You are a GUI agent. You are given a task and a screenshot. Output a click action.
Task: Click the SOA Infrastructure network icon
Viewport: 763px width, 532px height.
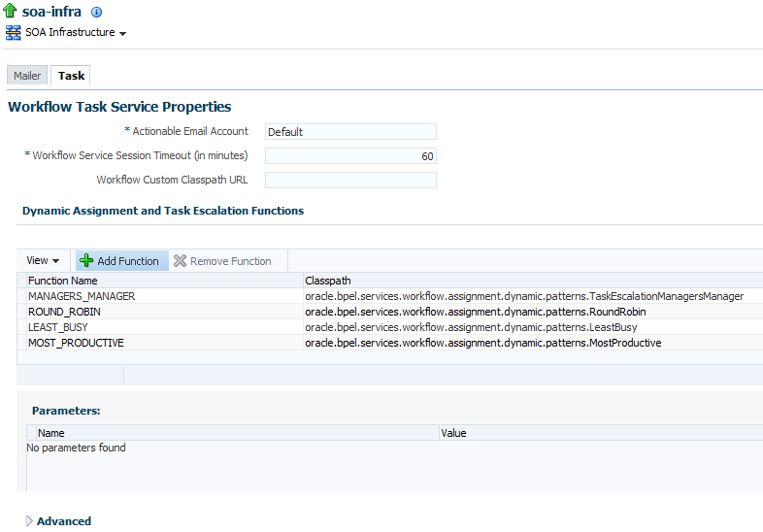click(14, 33)
